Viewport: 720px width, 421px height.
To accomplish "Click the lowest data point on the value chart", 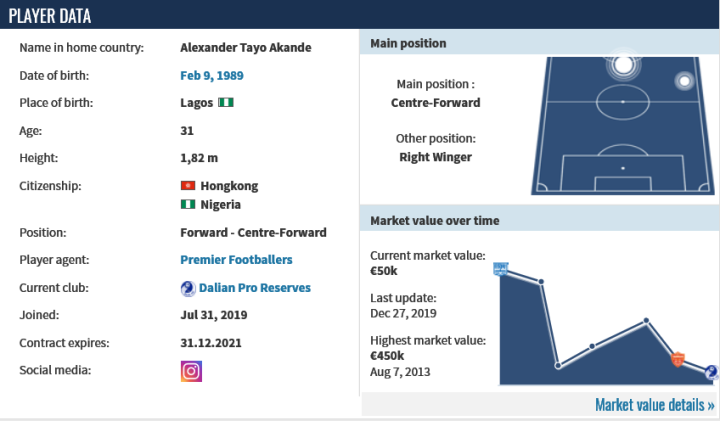I will [558, 366].
